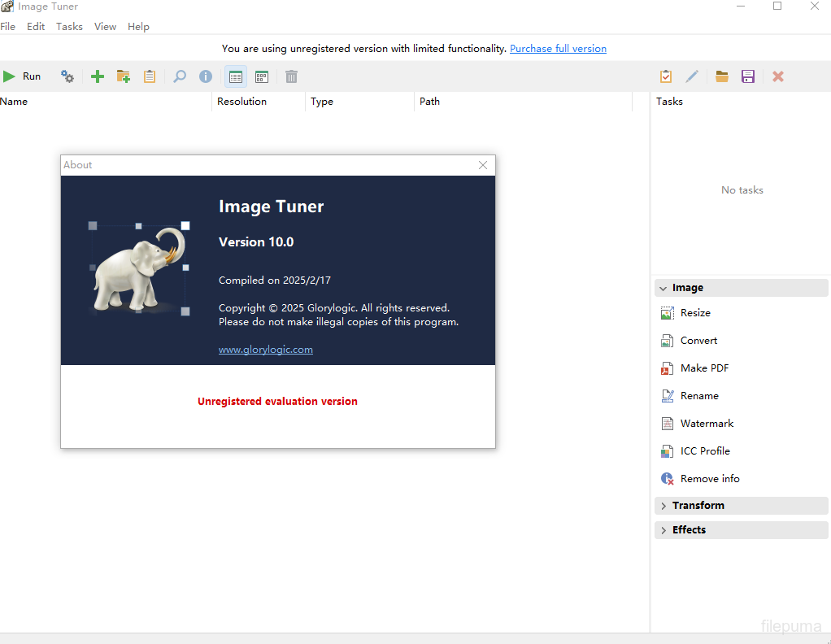
Task: Add a folder with the folder-plus icon
Action: [124, 76]
